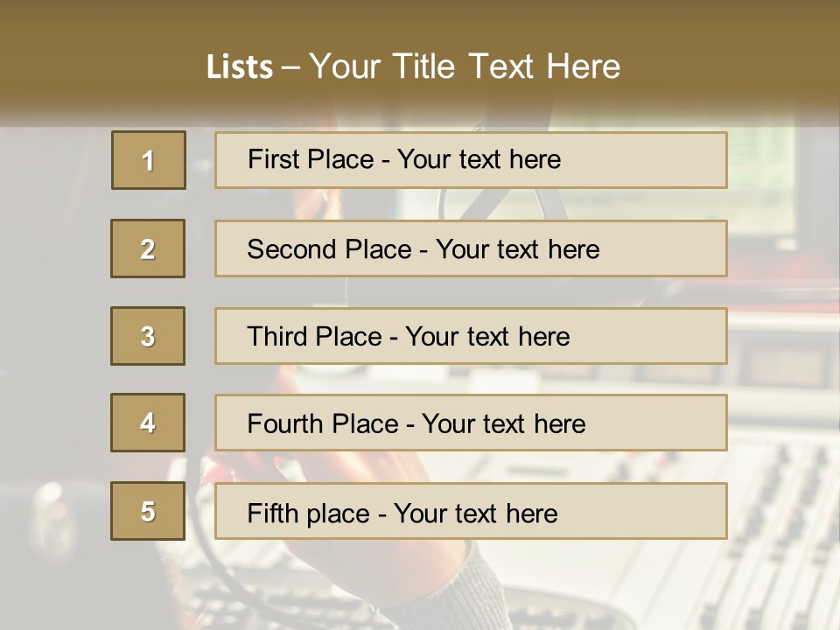
Task: Click the knit sleeve cuff in background photo
Action: (477, 595)
